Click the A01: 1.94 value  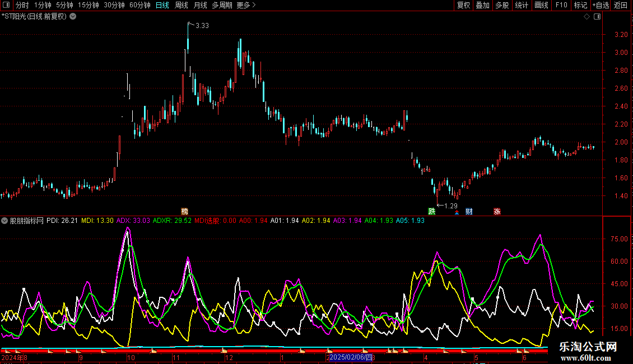point(285,221)
